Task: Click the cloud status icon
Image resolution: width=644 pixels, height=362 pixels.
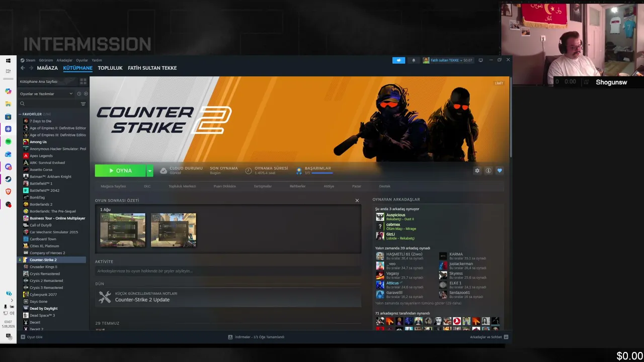Action: click(x=164, y=171)
